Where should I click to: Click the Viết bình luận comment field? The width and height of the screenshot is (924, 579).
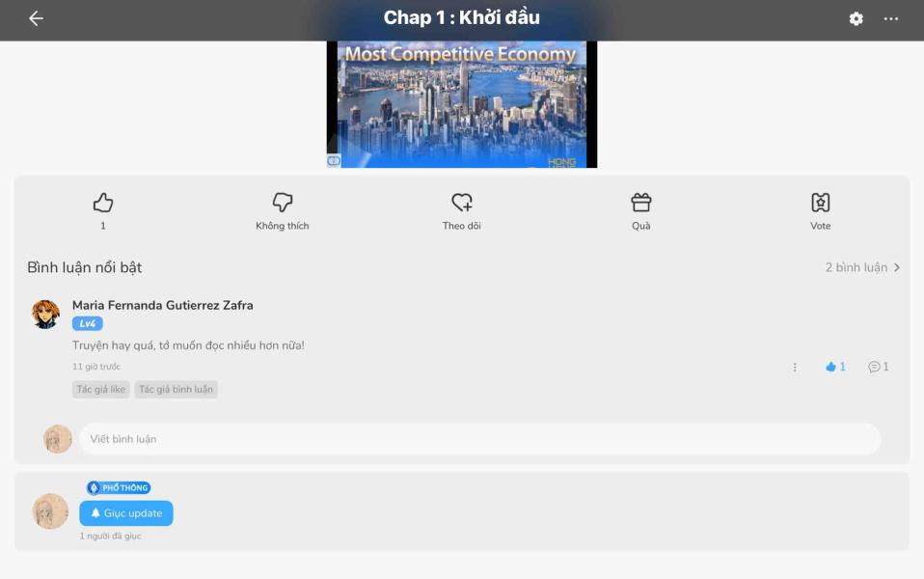tap(479, 439)
